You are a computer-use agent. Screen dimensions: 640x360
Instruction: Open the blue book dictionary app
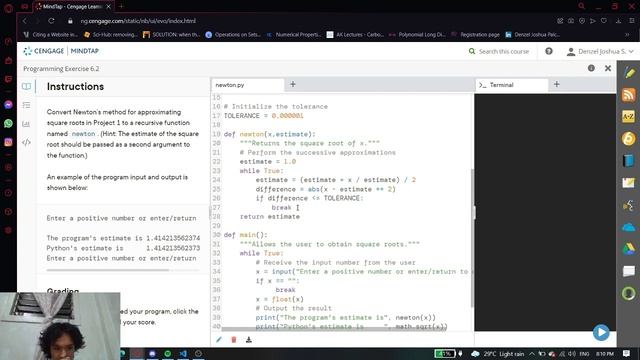pyautogui.click(x=629, y=161)
